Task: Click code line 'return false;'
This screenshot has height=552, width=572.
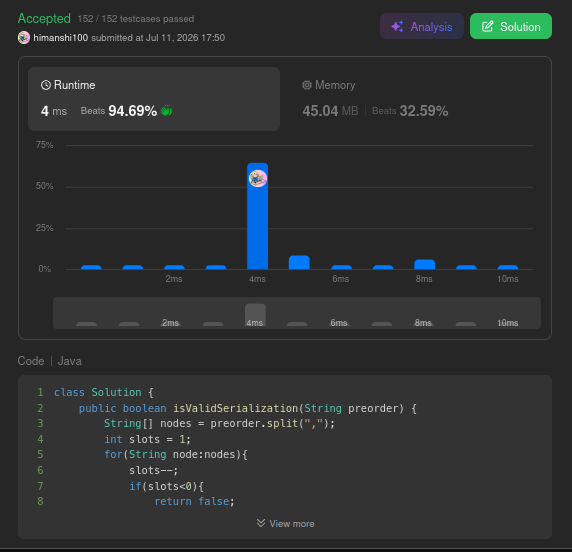Action: tap(194, 501)
